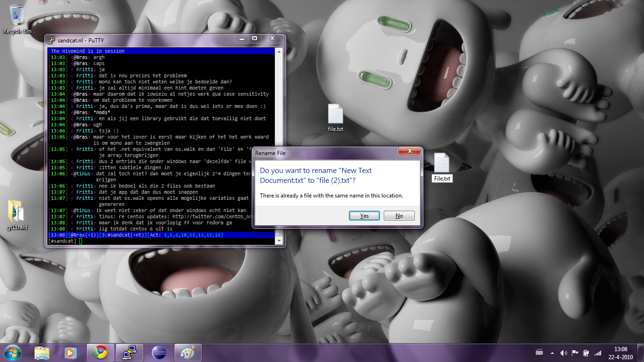Switch to PuTTY taskbar button
This screenshot has height=362, width=644.
[x=130, y=353]
